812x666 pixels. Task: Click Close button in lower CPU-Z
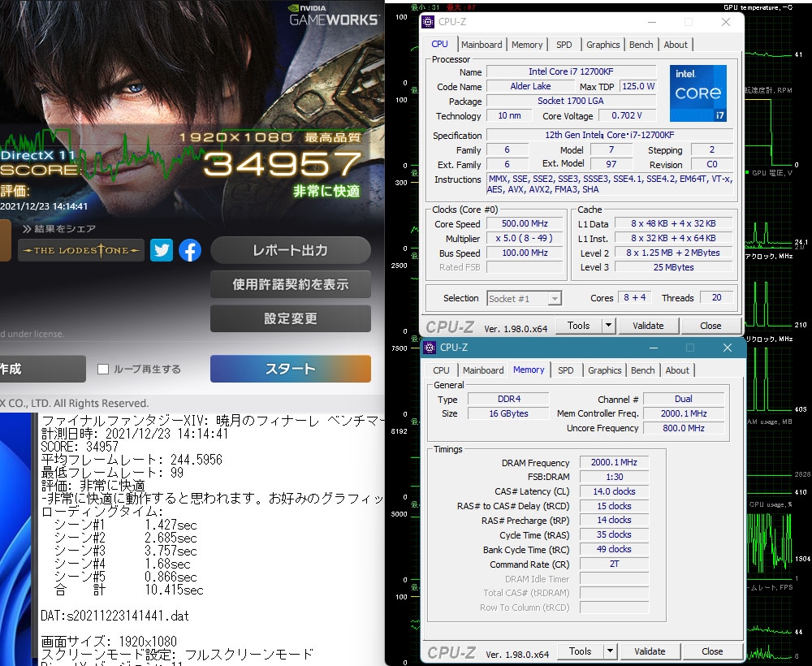712,651
